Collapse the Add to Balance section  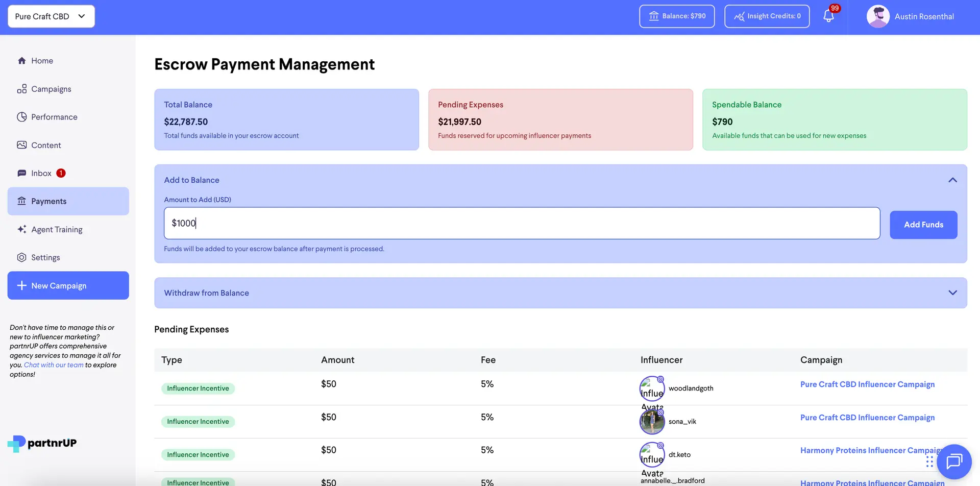pyautogui.click(x=952, y=180)
